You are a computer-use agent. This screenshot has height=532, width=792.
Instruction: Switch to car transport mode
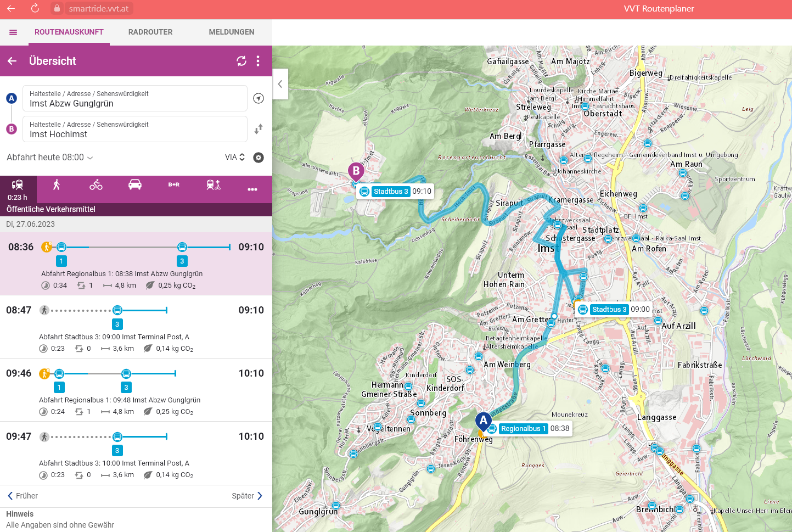pyautogui.click(x=135, y=185)
